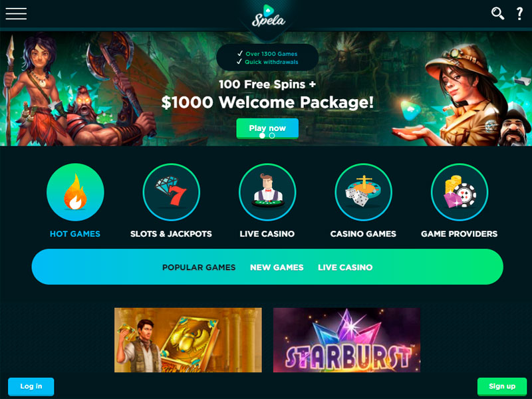The height and width of the screenshot is (399, 532).
Task: Switch to second banner slide dot
Action: (x=272, y=136)
